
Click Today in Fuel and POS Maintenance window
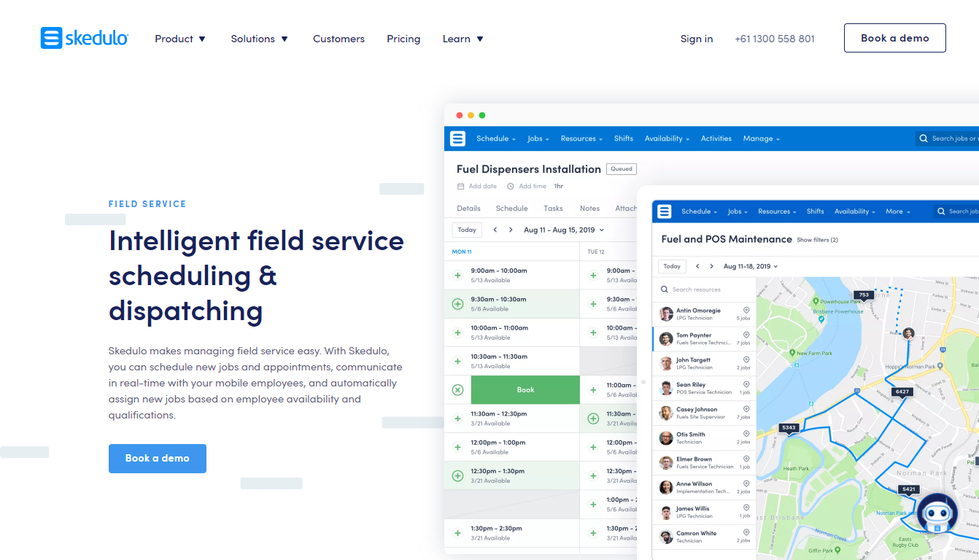[x=672, y=267]
